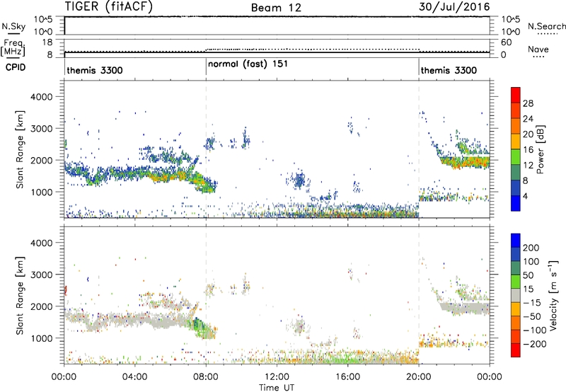Screen dimensions: 566x392
Task: Click the '200' velocity colorbar value
Action: tap(531, 248)
